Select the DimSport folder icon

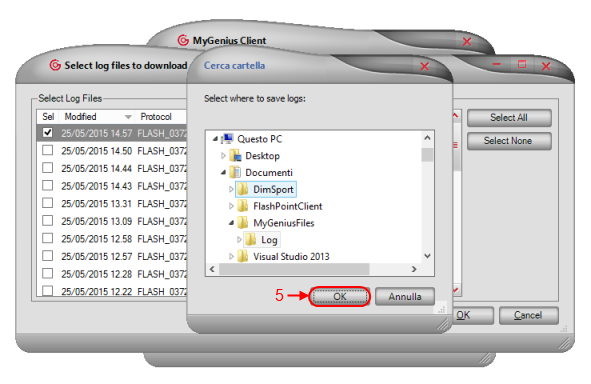(243, 189)
